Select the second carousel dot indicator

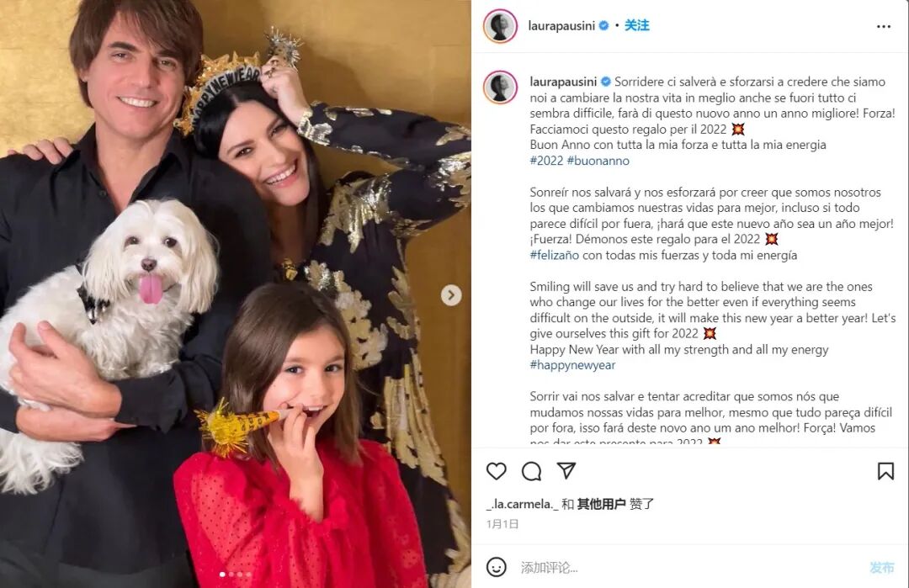231,574
